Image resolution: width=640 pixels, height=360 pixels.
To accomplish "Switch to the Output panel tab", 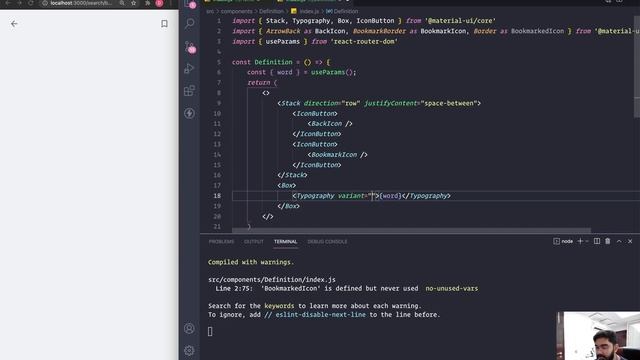I will point(253,242).
